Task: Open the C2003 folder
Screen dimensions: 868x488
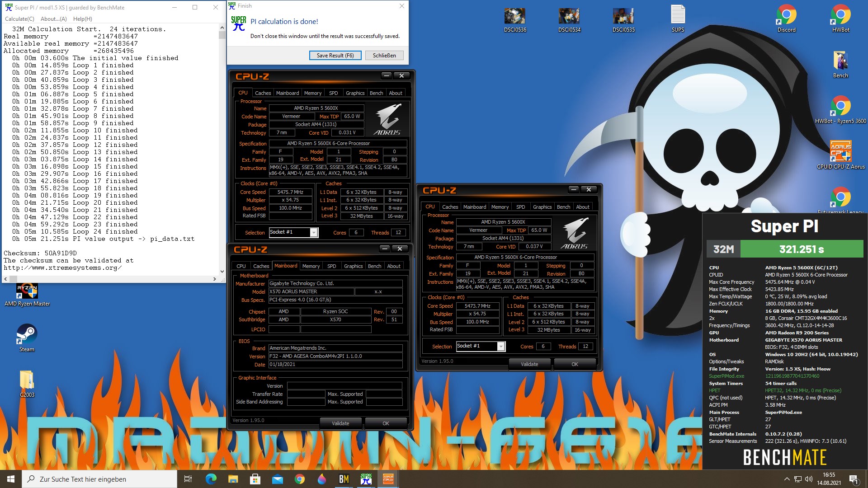Action: [x=27, y=384]
